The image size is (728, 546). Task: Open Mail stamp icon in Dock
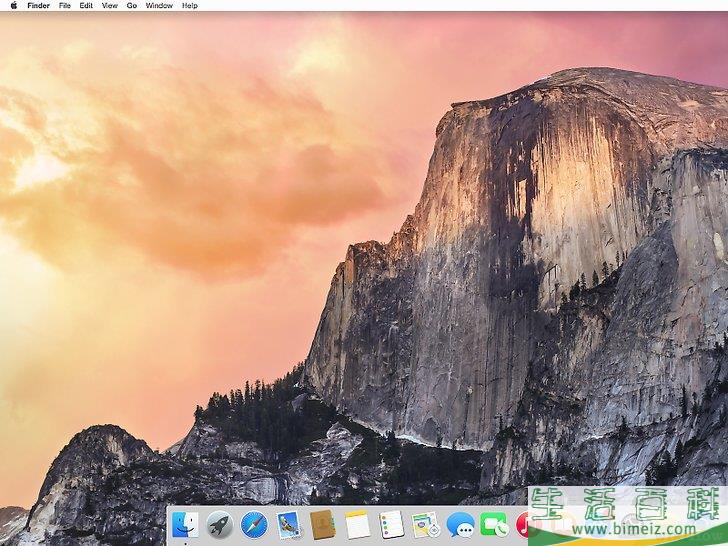click(288, 525)
